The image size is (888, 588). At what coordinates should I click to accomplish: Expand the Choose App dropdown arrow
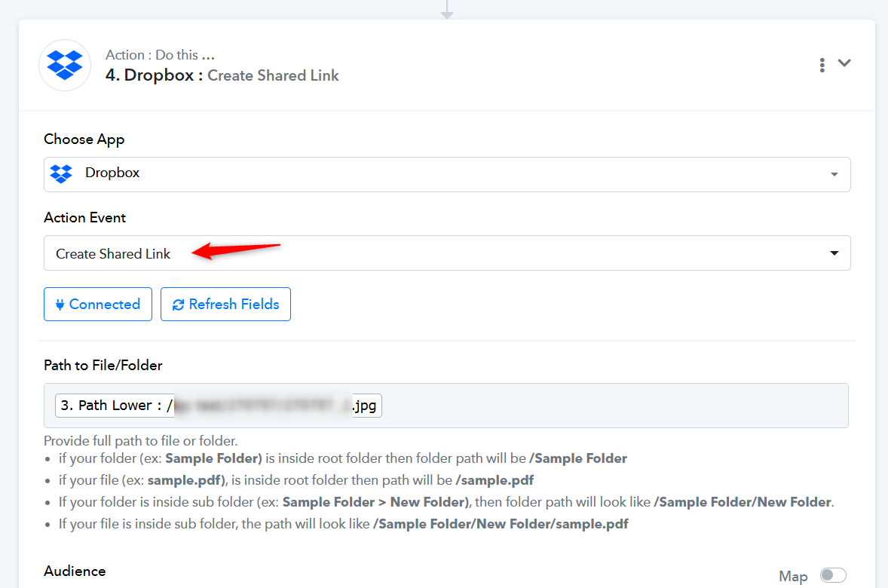click(834, 174)
